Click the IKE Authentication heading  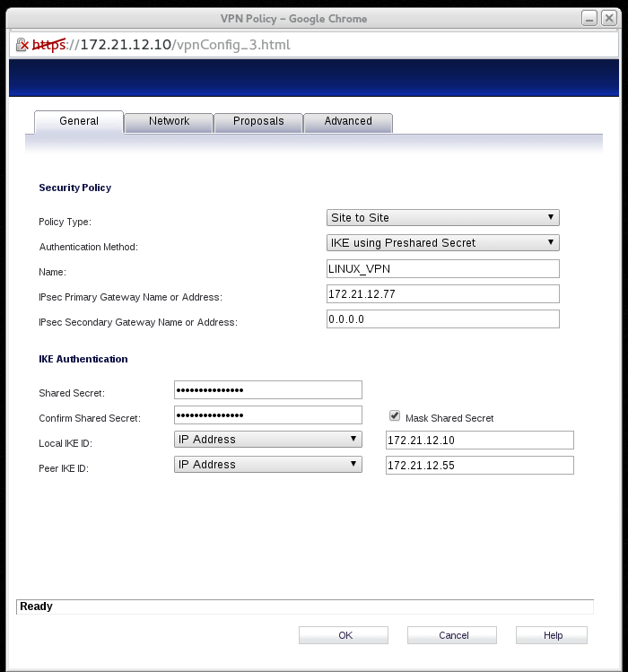coord(83,359)
